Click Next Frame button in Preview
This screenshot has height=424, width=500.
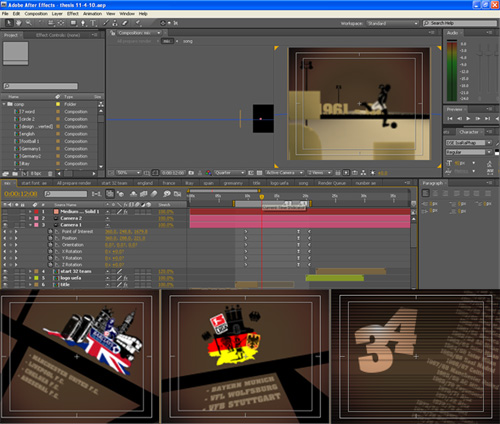[x=478, y=118]
